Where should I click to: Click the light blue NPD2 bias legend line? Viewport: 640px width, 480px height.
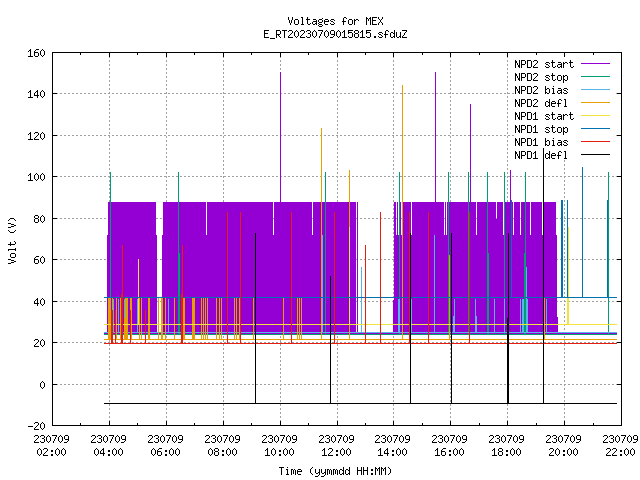click(x=595, y=90)
